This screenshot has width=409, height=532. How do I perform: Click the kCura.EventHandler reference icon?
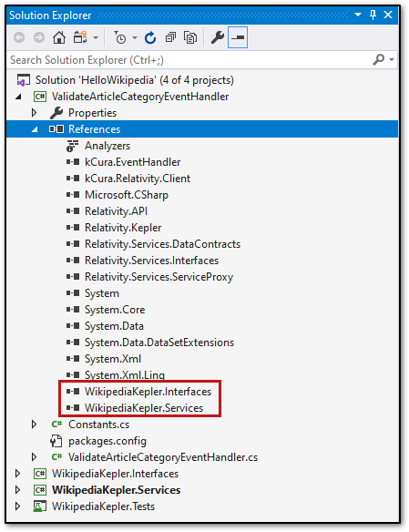tap(73, 162)
